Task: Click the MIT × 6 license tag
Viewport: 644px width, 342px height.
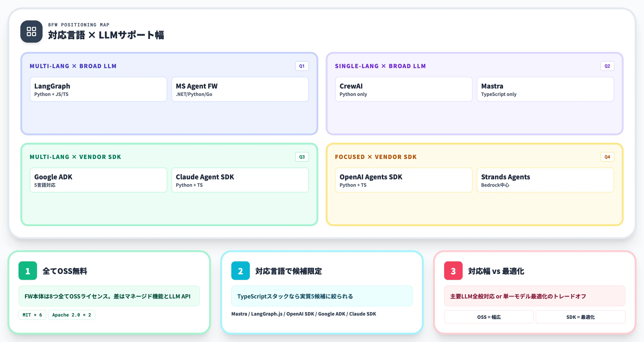Action: pos(32,315)
